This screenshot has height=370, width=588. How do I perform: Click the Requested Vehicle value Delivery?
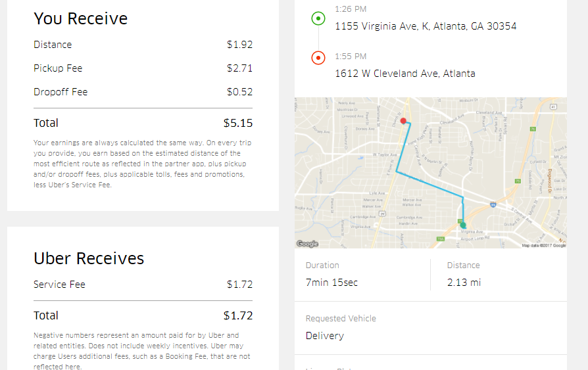[x=325, y=336]
